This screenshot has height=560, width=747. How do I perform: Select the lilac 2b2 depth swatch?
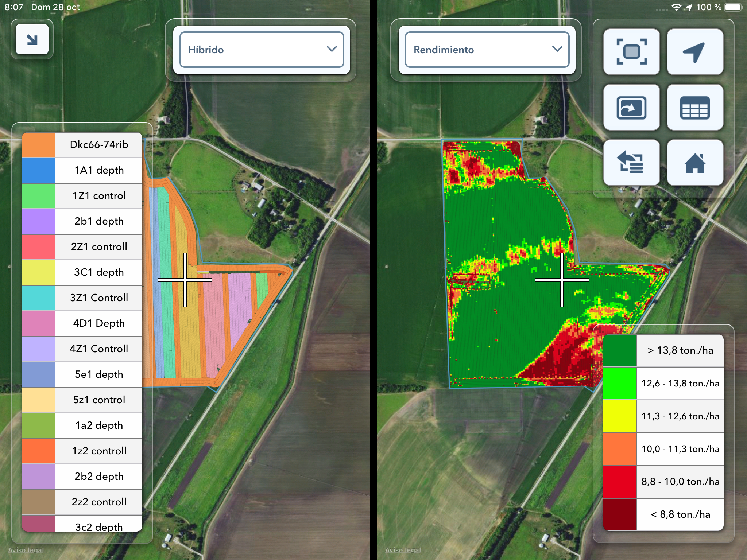pos(38,477)
